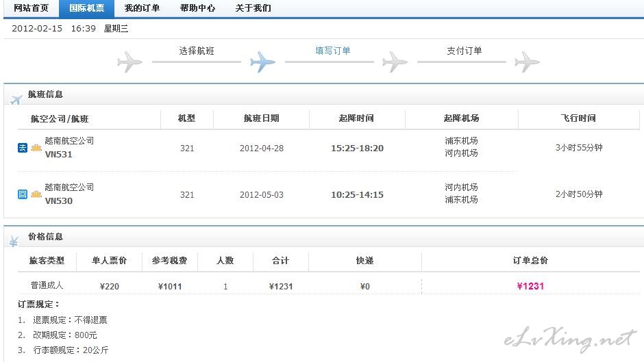Click Vietnam Airlines lotus logo for VN530
The height and width of the screenshot is (362, 644).
36,194
